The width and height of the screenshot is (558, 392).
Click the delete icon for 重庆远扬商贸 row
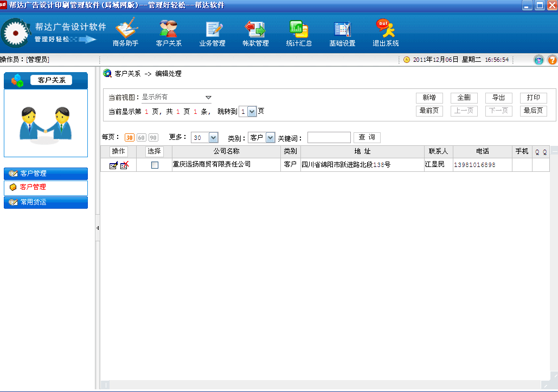coord(125,165)
